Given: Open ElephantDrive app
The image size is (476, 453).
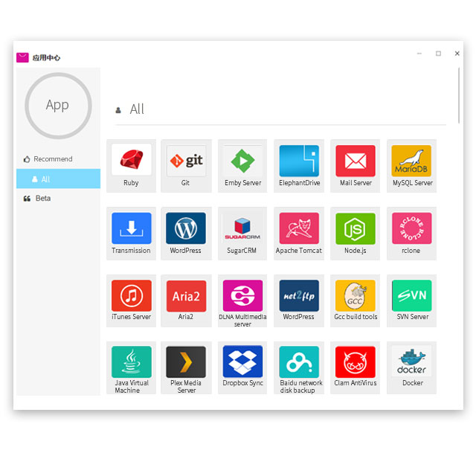Looking at the screenshot, I should tap(299, 166).
